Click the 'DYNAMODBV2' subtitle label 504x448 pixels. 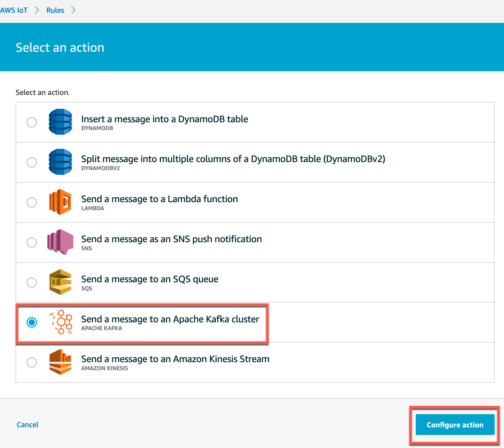[x=100, y=168]
